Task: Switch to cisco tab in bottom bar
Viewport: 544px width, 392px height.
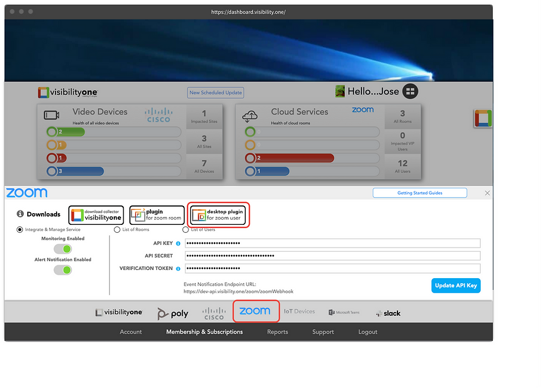Action: pyautogui.click(x=214, y=314)
